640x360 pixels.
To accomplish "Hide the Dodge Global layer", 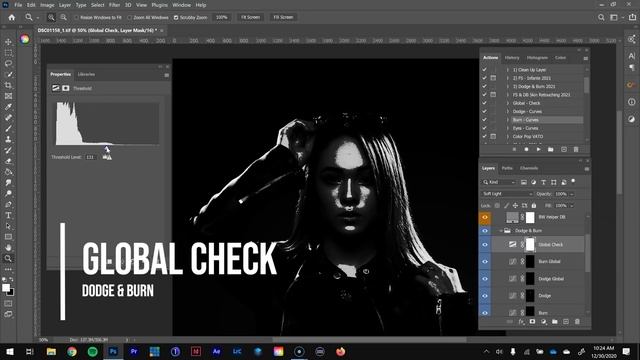I will tap(485, 279).
